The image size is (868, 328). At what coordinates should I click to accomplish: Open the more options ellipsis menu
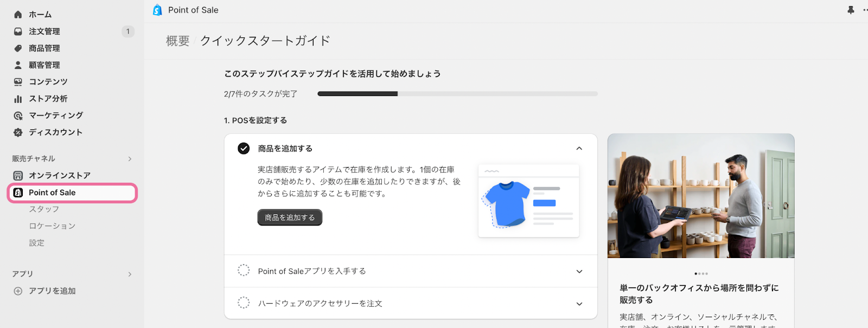(x=865, y=10)
